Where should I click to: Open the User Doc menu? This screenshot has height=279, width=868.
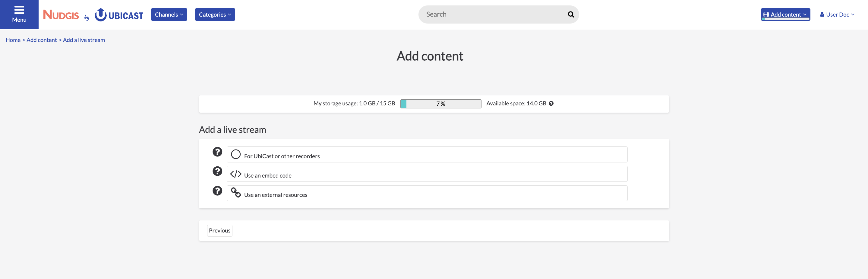pos(837,14)
